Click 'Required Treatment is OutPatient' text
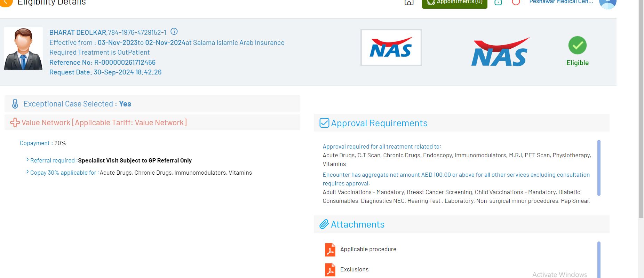644x278 pixels. 100,52
